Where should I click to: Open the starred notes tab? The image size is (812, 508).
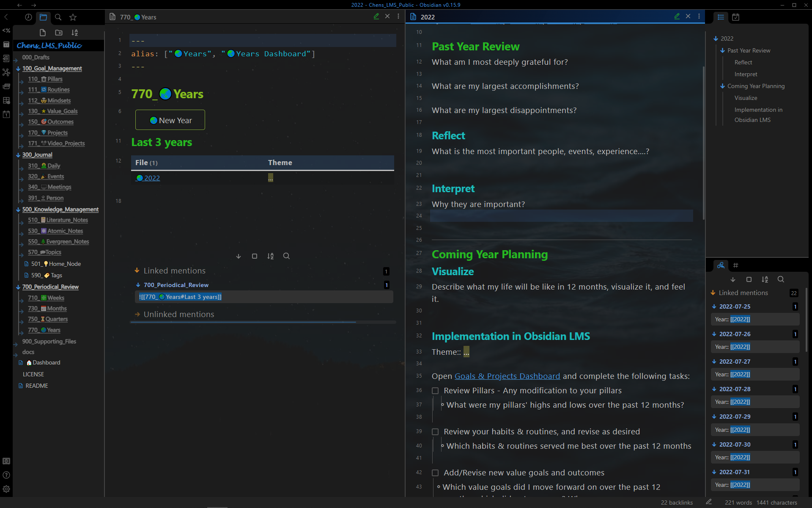click(73, 17)
